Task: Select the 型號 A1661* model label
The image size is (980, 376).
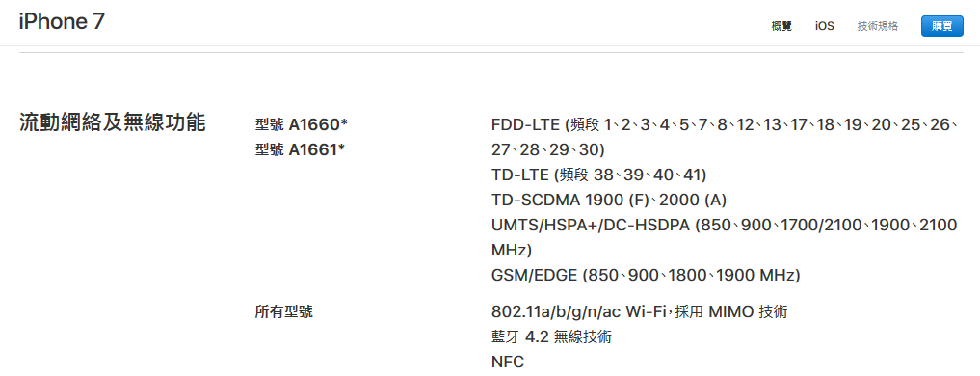Action: (300, 150)
